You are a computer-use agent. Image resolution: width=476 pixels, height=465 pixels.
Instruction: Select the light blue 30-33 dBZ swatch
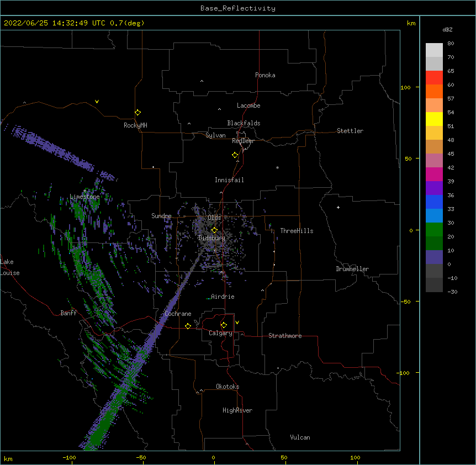click(x=434, y=216)
